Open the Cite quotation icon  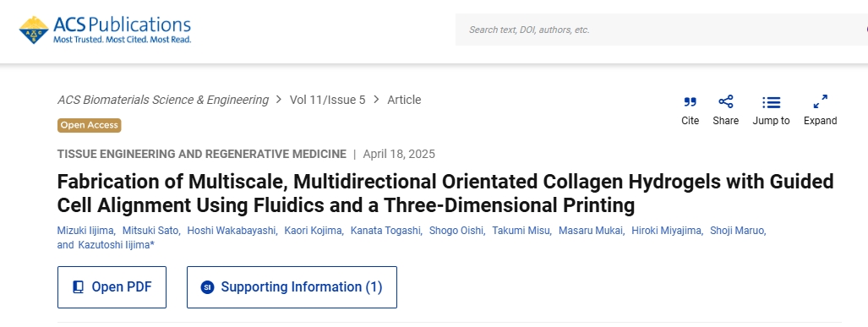(690, 101)
